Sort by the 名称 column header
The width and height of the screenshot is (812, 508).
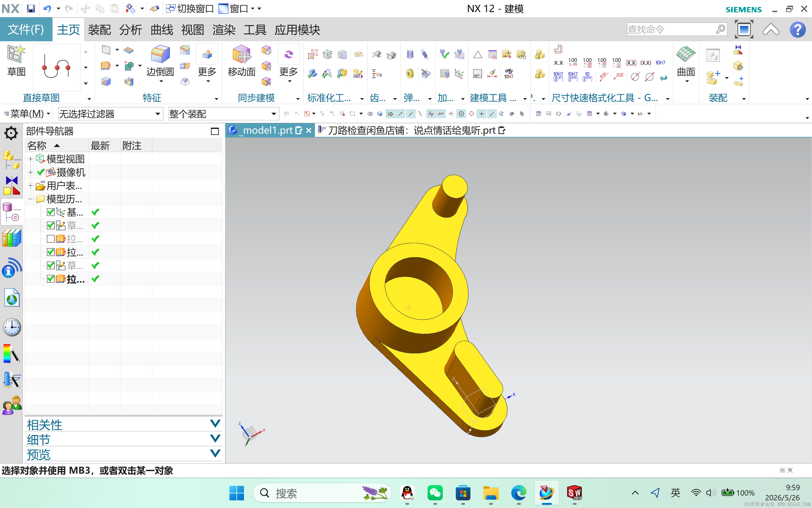[x=56, y=145]
